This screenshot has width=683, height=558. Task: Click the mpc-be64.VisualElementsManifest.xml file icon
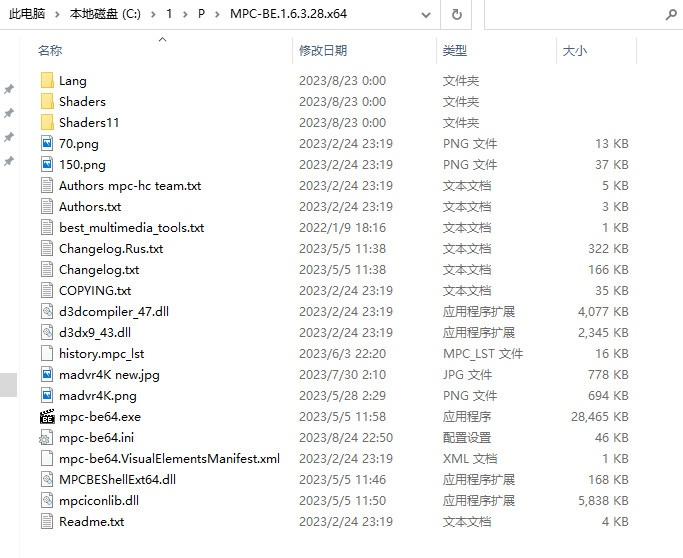coord(47,458)
